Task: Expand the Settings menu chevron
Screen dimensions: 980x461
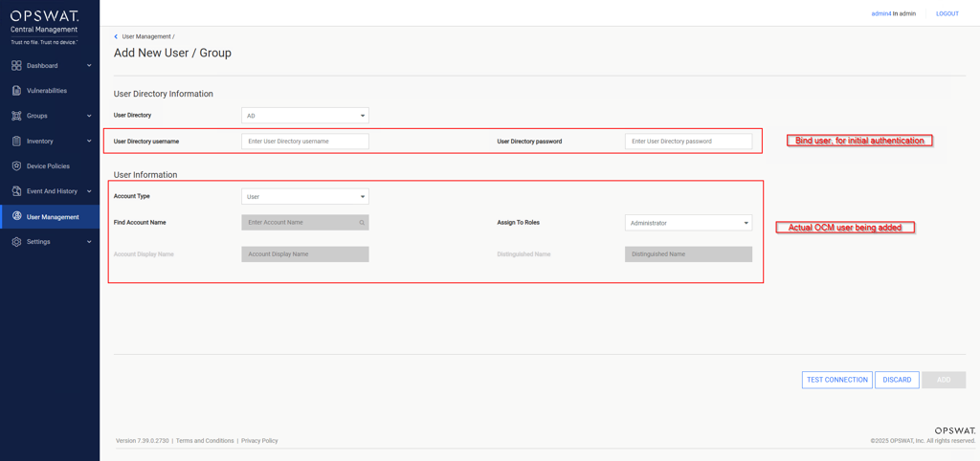Action: [x=89, y=242]
